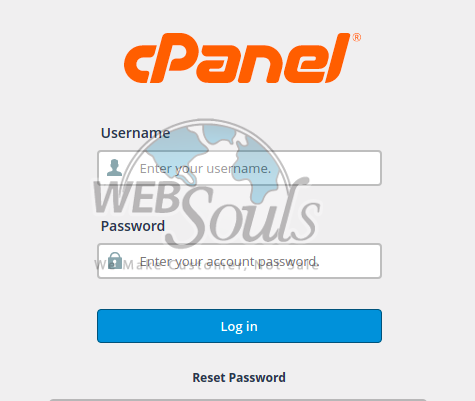Screen dimensions: 475x401
Task: Click the Password label
Action: click(x=133, y=226)
